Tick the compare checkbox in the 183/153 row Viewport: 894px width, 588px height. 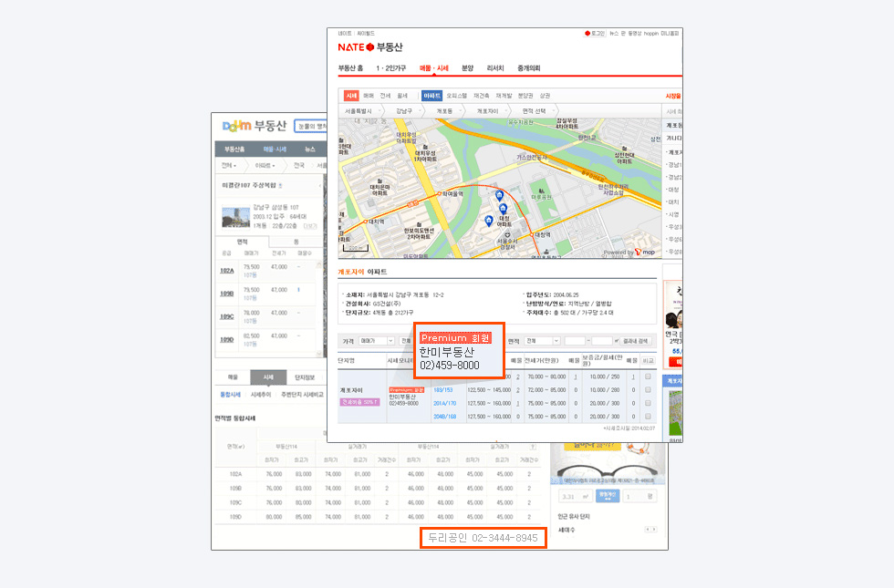648,390
